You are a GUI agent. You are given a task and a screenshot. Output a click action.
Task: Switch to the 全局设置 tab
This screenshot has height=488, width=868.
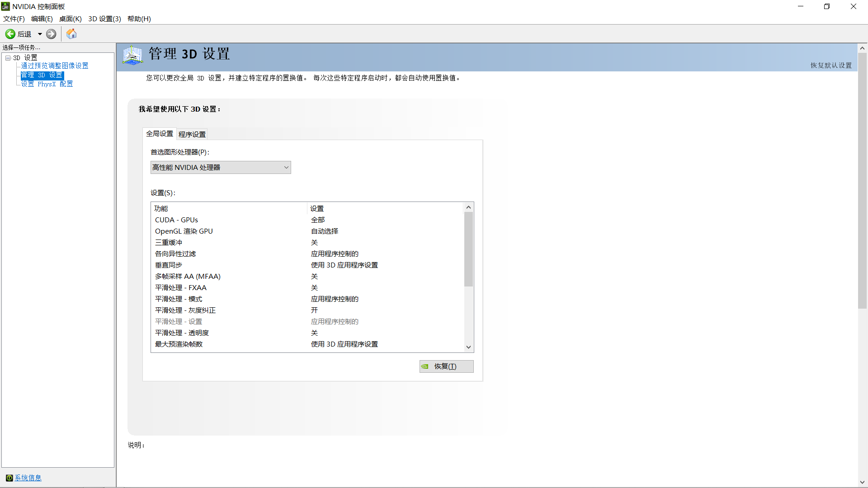pyautogui.click(x=160, y=134)
